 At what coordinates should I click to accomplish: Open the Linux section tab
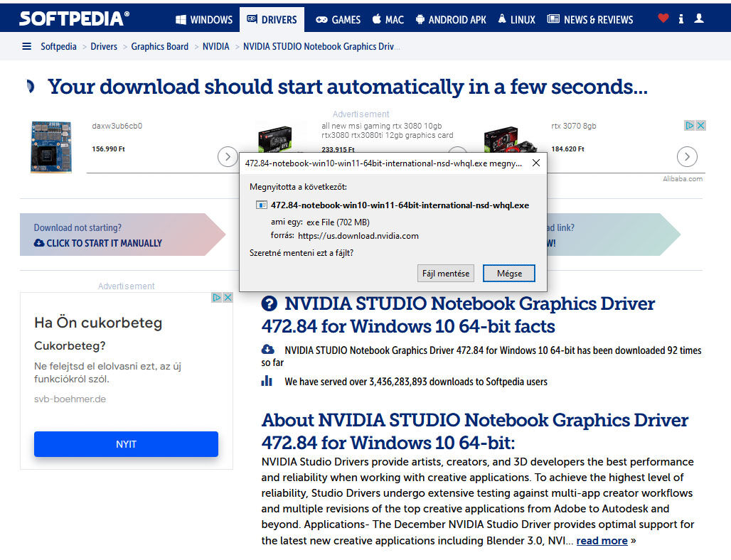(x=516, y=20)
